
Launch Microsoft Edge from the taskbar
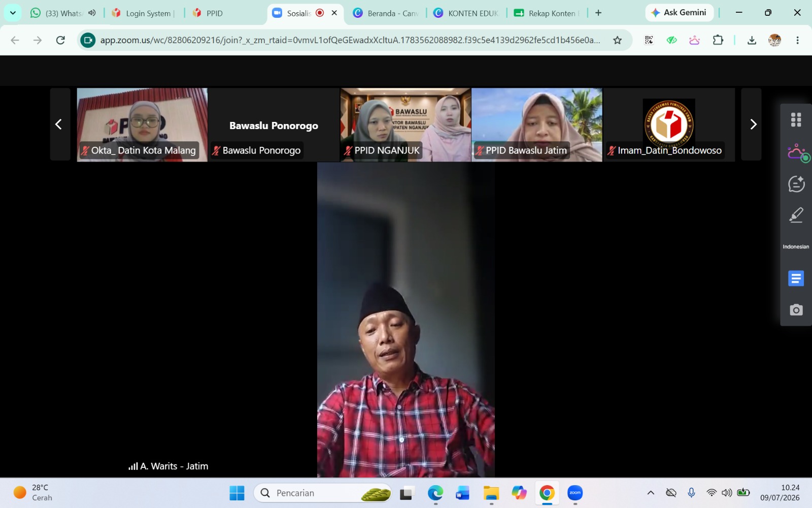[x=435, y=493]
